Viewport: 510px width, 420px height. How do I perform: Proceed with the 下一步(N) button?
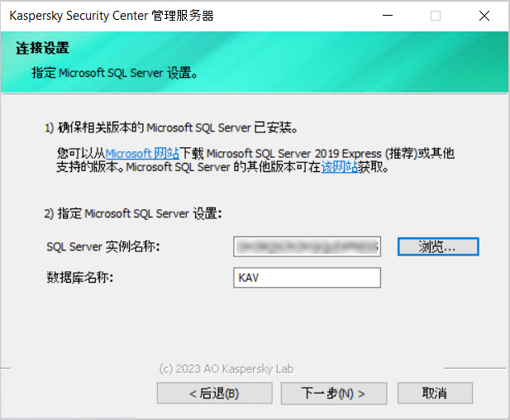[x=333, y=393]
